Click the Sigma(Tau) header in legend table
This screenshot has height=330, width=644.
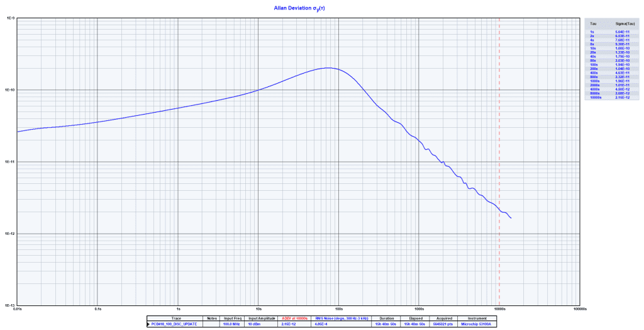pyautogui.click(x=623, y=23)
